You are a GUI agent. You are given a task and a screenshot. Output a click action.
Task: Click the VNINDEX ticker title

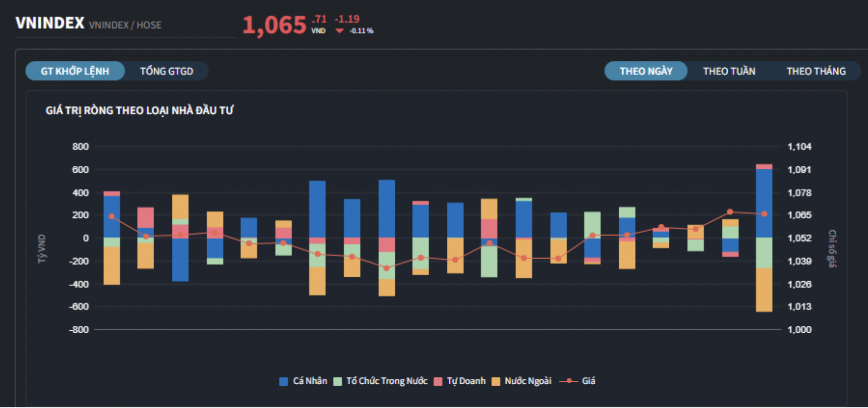click(50, 23)
